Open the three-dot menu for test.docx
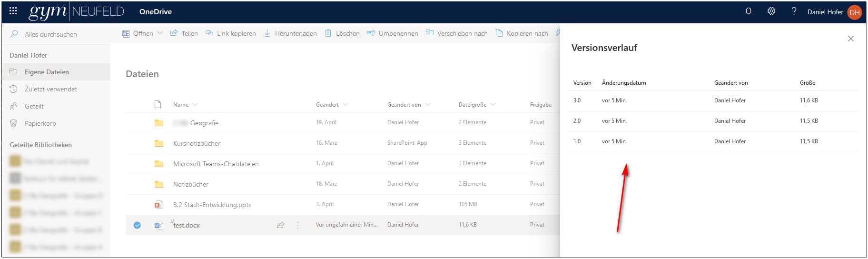868x259 pixels. [x=298, y=225]
